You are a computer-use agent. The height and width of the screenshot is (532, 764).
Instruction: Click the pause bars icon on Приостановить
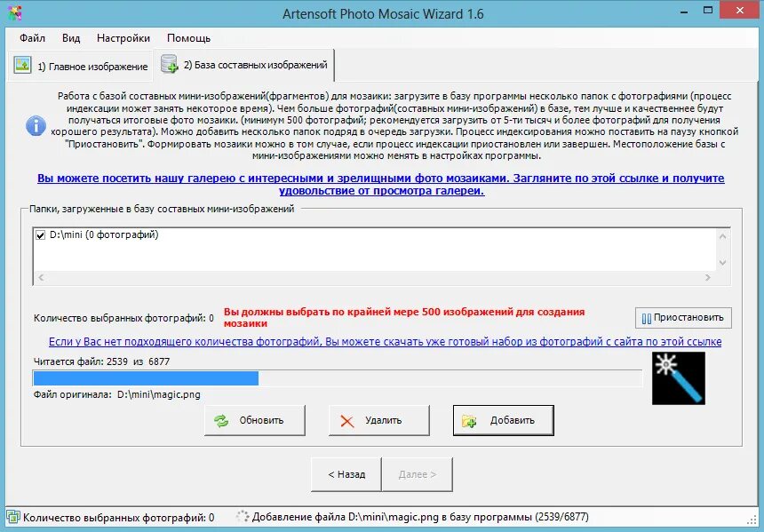646,319
